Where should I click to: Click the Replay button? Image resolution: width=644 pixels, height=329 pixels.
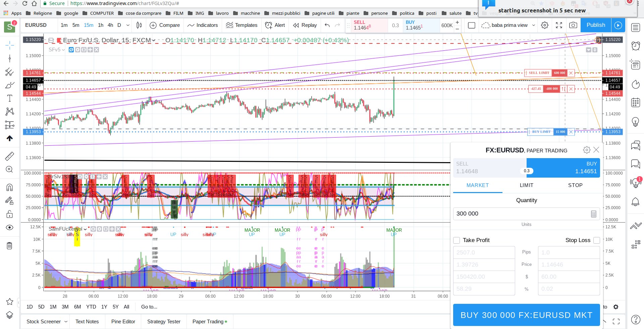[x=305, y=25]
